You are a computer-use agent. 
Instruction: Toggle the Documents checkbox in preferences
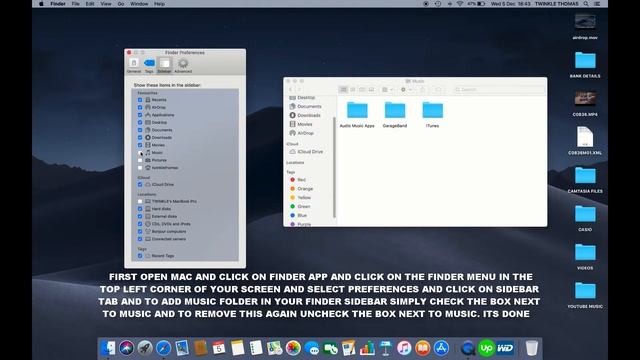pos(140,130)
